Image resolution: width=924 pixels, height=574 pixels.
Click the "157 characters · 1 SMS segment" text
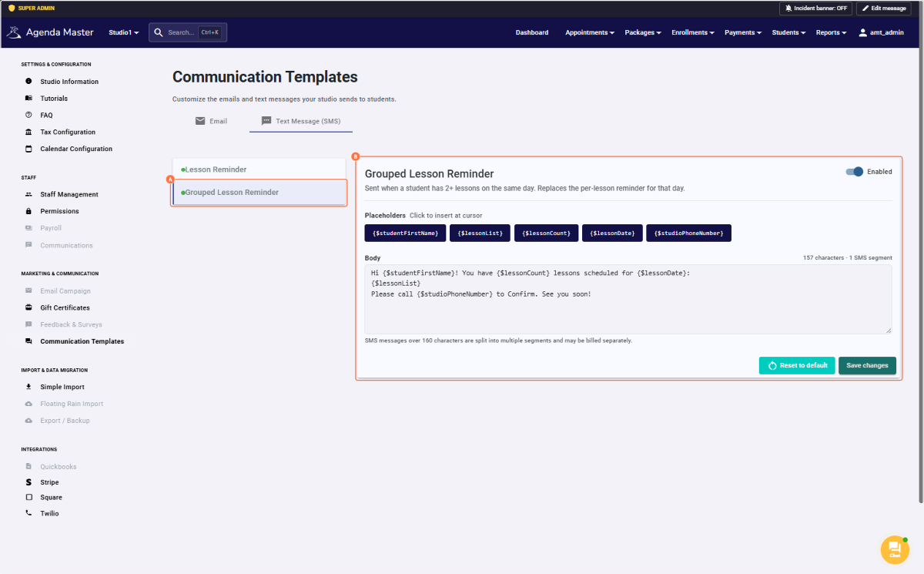coord(847,257)
